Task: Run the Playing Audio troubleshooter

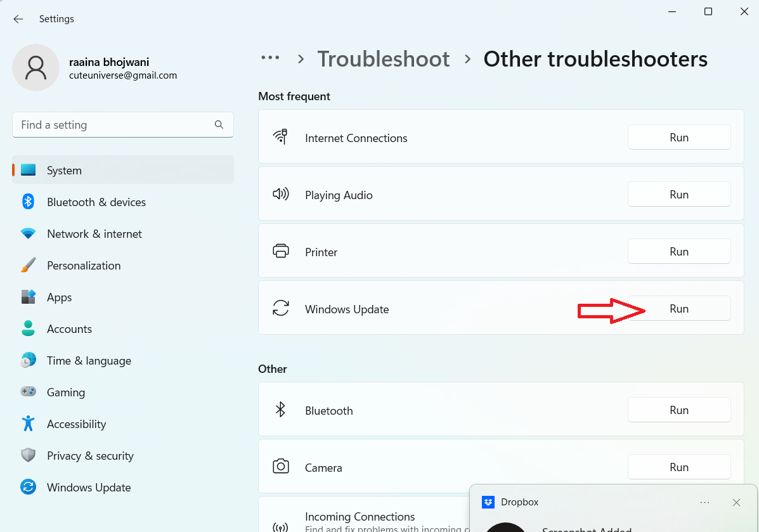Action: (679, 195)
